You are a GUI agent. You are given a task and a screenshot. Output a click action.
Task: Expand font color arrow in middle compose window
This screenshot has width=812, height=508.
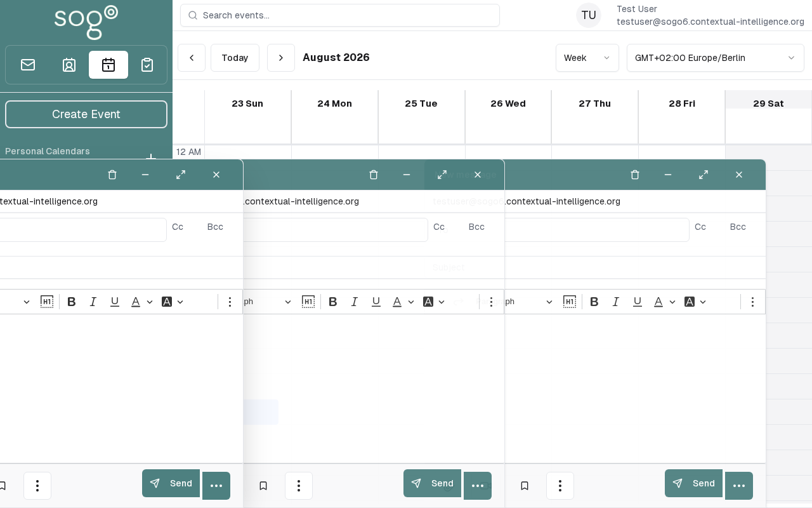[x=411, y=302]
